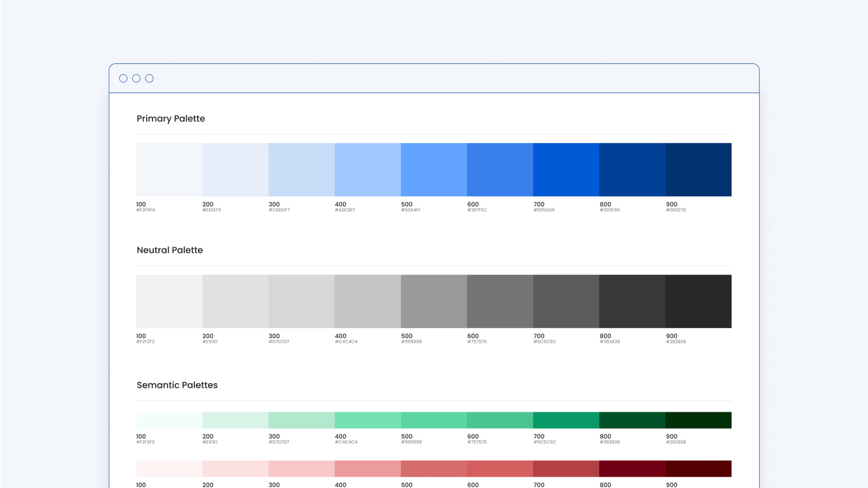
Task: Click the green 500 semantic swatch
Action: pyautogui.click(x=433, y=419)
